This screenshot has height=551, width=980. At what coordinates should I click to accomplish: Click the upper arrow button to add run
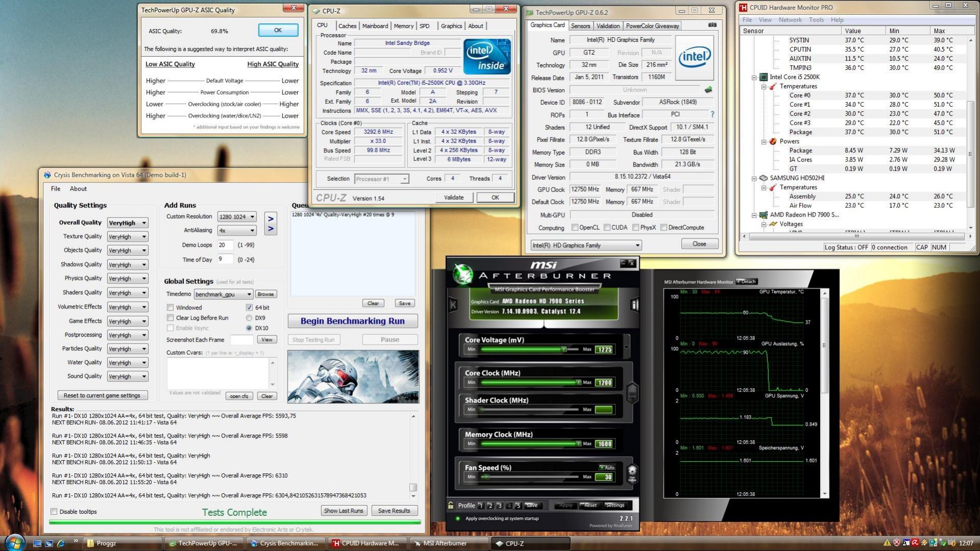[271, 218]
